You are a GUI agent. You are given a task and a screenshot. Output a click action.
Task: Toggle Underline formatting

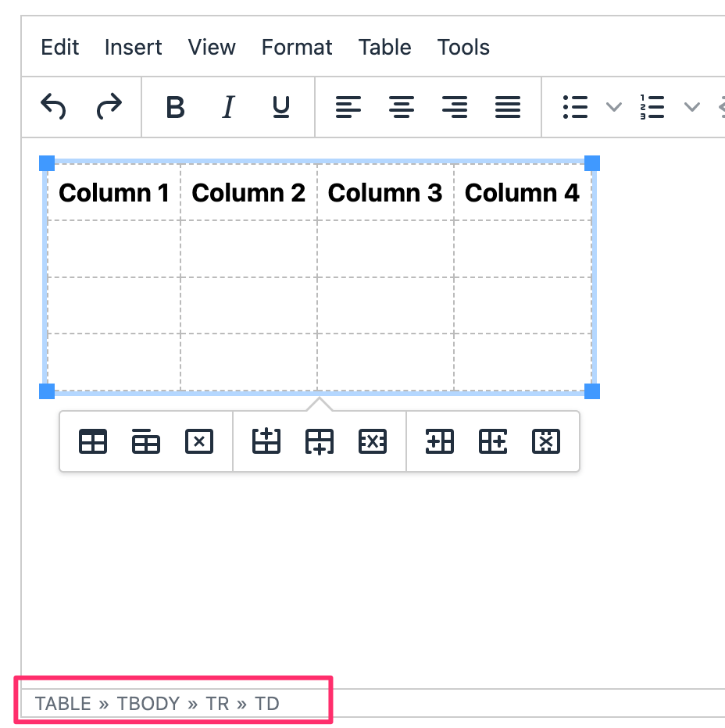(x=281, y=107)
